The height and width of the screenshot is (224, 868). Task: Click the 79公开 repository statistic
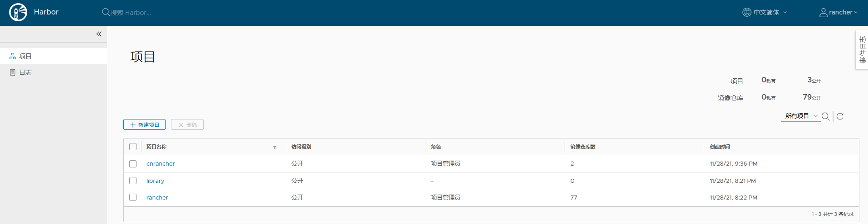(x=812, y=97)
